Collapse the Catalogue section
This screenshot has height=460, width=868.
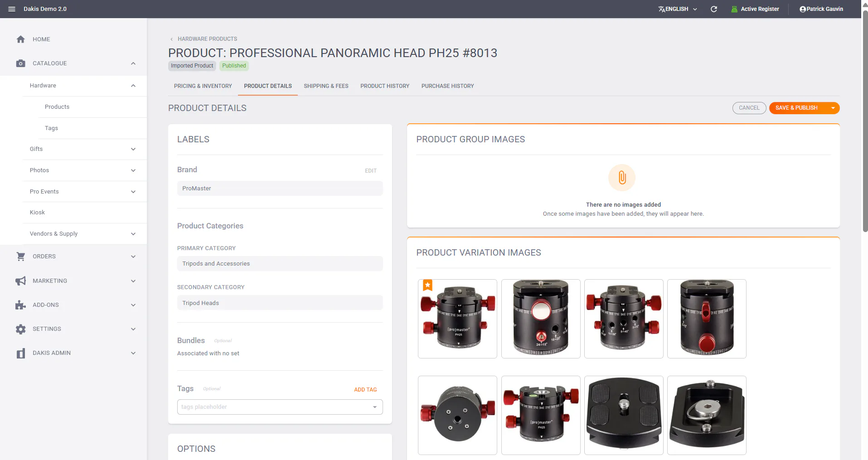pos(133,63)
